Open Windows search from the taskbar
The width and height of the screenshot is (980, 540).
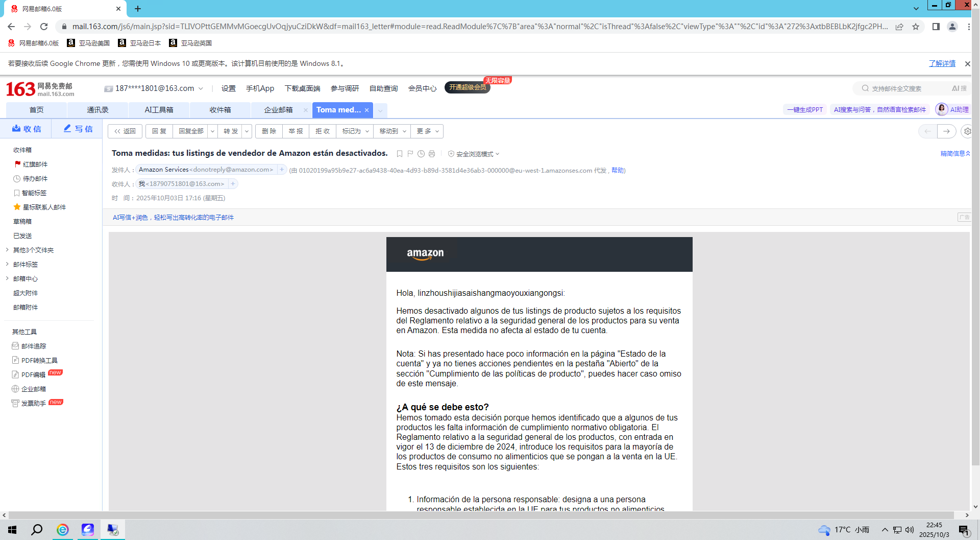[x=37, y=530]
